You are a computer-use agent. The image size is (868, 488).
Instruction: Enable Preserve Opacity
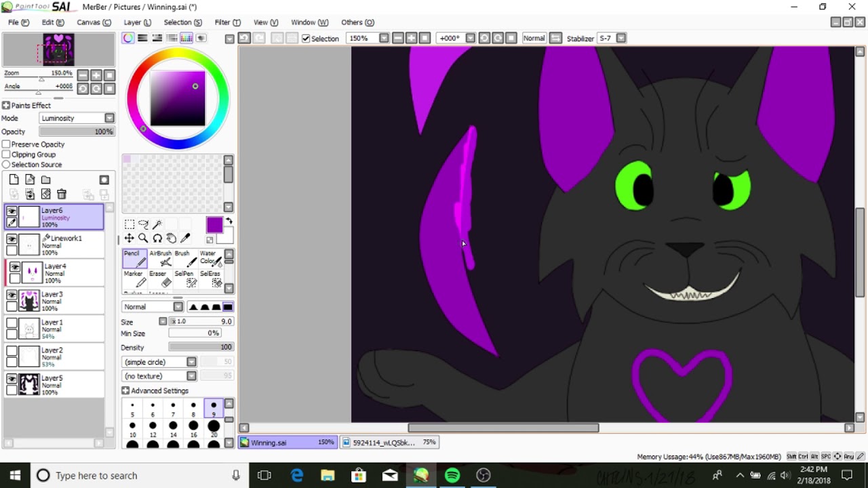point(6,144)
